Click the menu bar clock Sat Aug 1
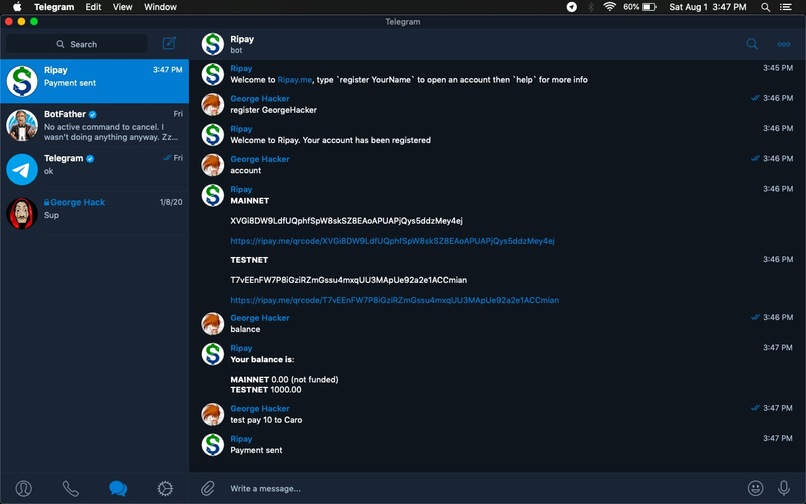Viewport: 806px width, 504px height. pos(708,7)
